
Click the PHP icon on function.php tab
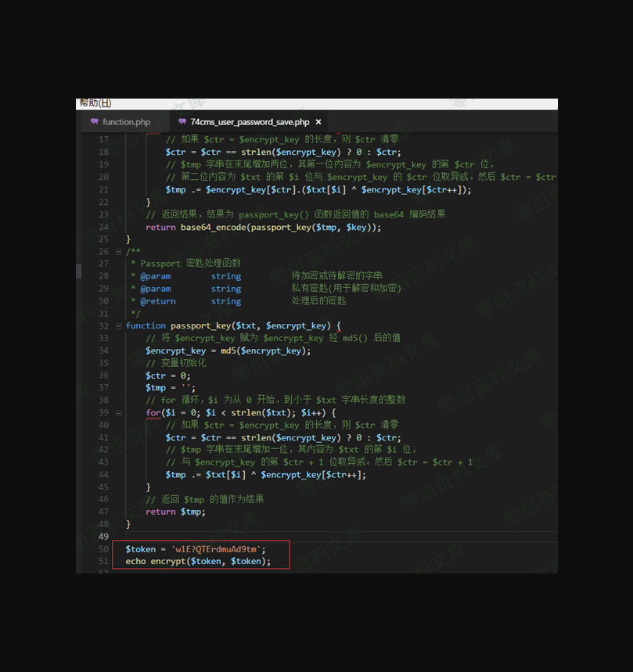(95, 122)
